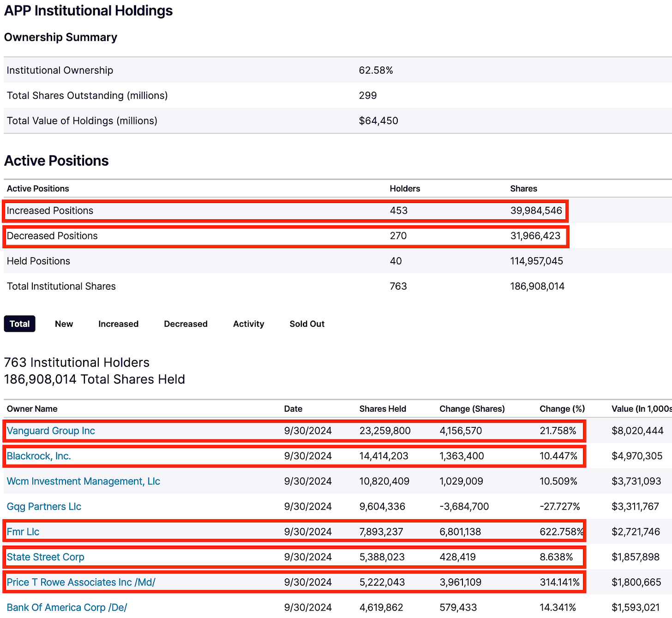This screenshot has height=618, width=672.
Task: Click the Owner Name column header
Action: (x=32, y=408)
